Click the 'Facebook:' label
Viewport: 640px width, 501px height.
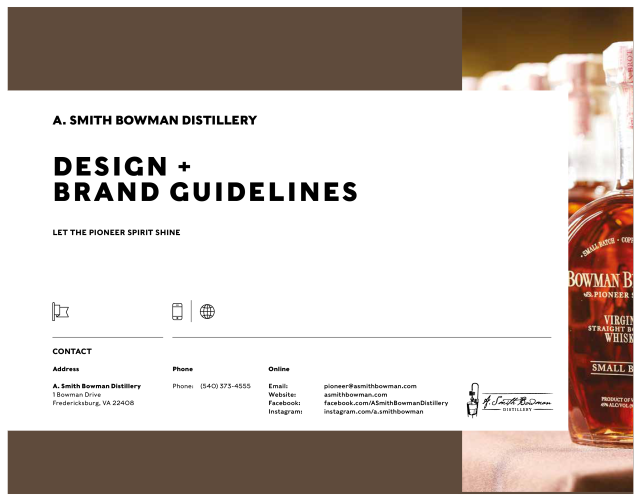(284, 403)
